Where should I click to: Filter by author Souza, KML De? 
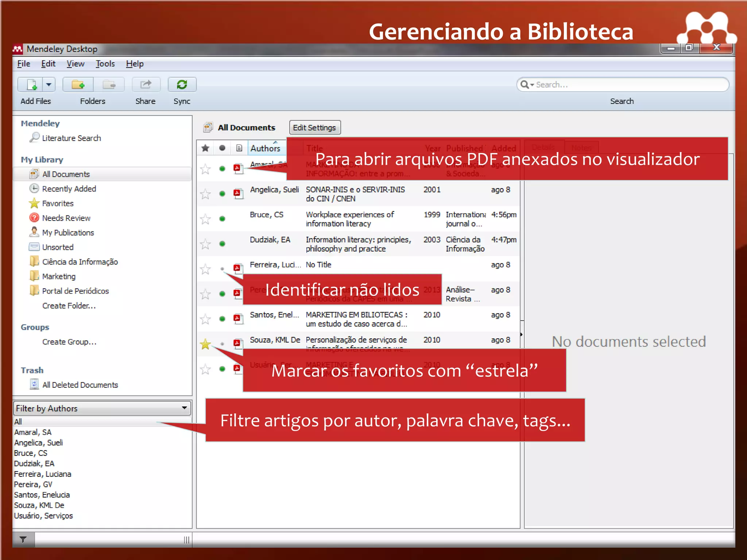point(39,505)
